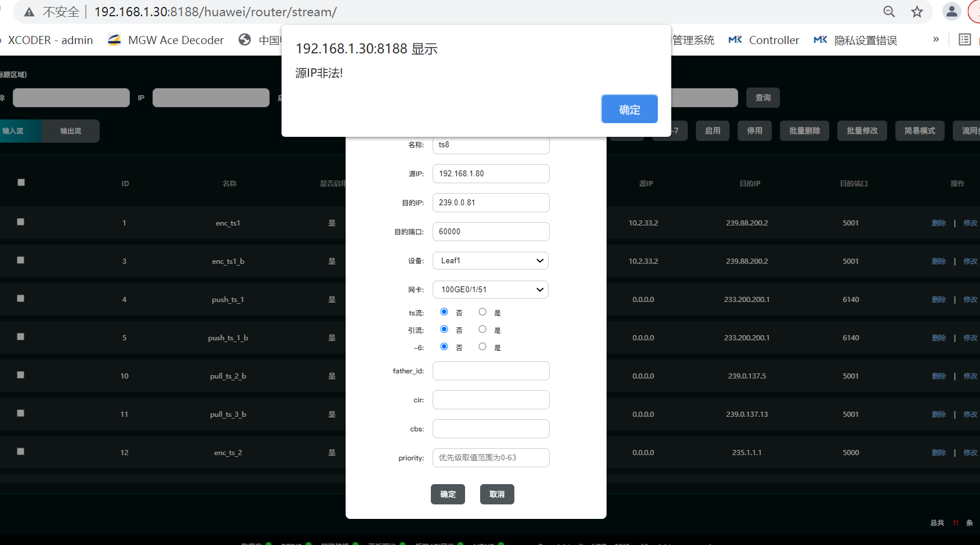Screen dimensions: 980x545
Task: Select 是 radio button for ts流
Action: 482,311
